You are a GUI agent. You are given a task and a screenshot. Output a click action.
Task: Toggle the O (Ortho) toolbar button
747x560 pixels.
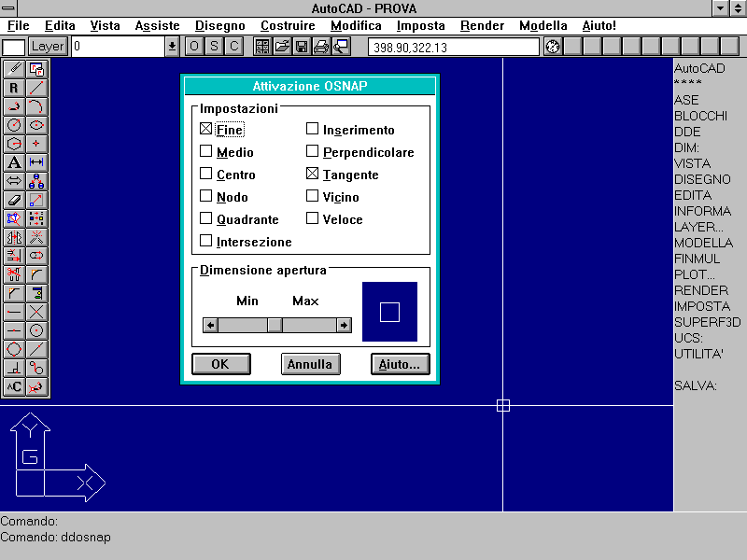[x=194, y=47]
